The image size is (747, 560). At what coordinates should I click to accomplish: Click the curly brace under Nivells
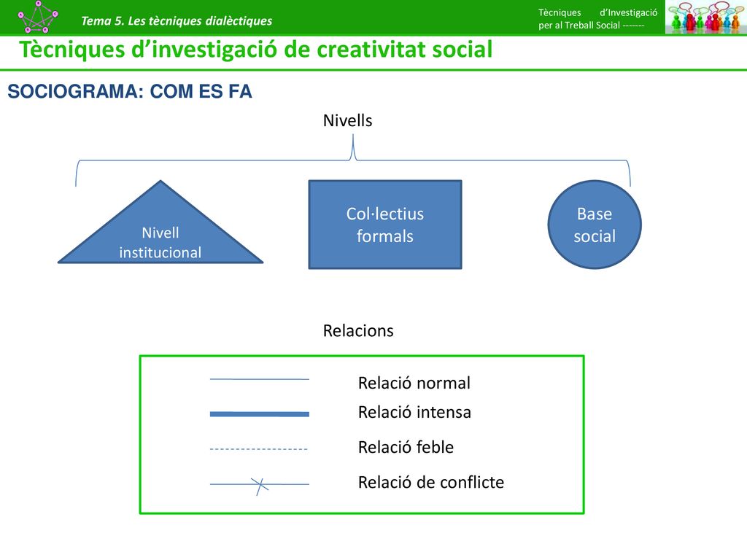point(353,160)
